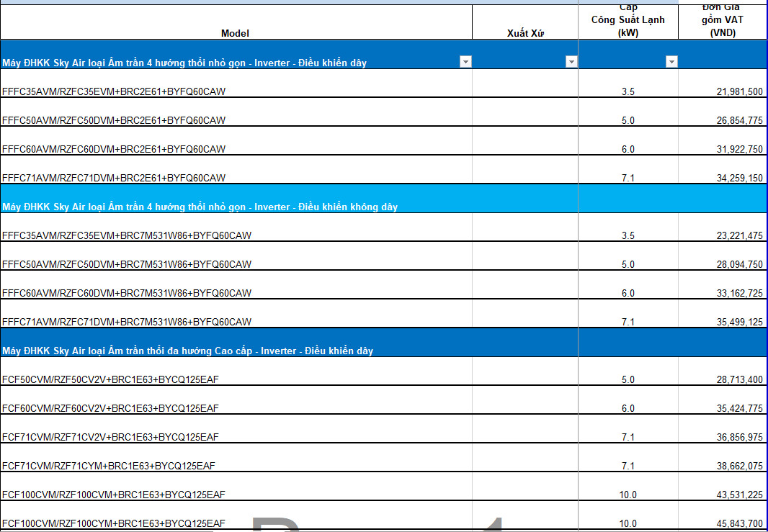Viewport: 768px width, 532px height.
Task: Click model FFFC35AVM/RZFC35EVM+BRC2E61+BYFQ60CAW
Action: coord(114,91)
